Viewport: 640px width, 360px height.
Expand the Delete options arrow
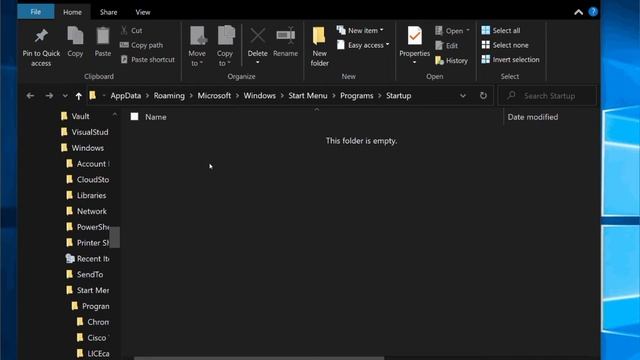pyautogui.click(x=258, y=62)
